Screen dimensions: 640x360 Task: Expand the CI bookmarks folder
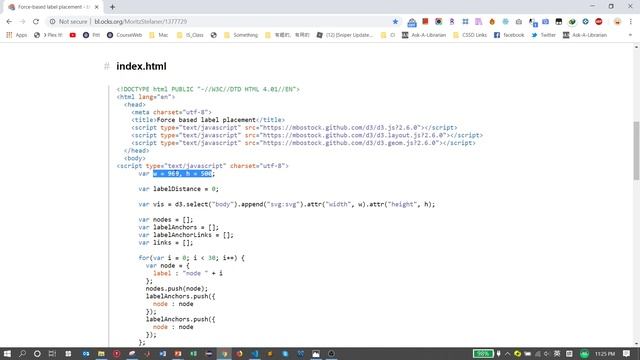click(x=388, y=35)
